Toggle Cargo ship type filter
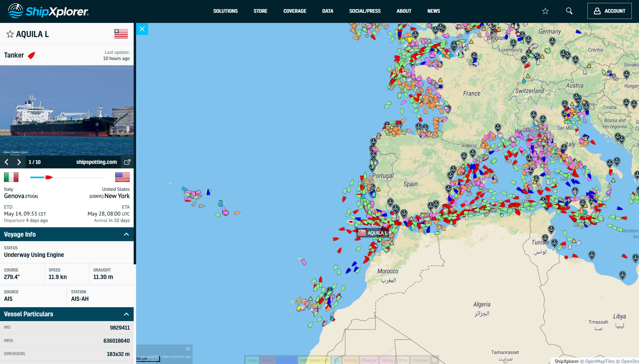 click(x=252, y=360)
